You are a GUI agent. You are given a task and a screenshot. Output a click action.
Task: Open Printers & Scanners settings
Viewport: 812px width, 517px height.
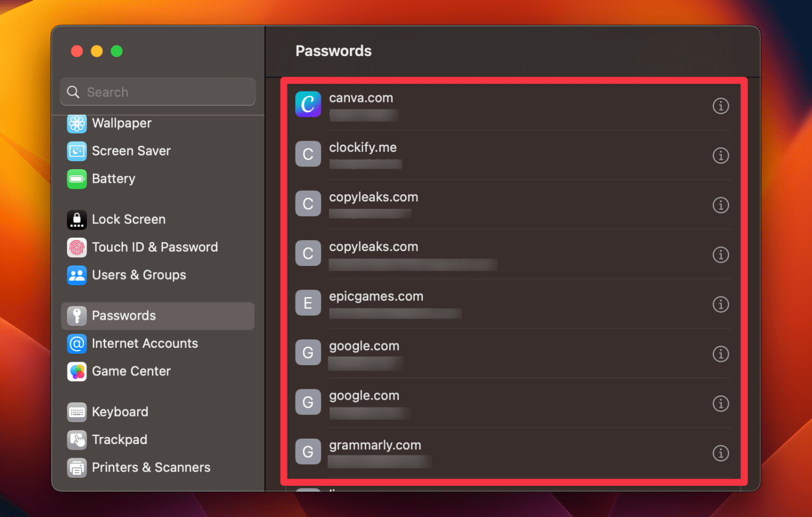tap(151, 467)
